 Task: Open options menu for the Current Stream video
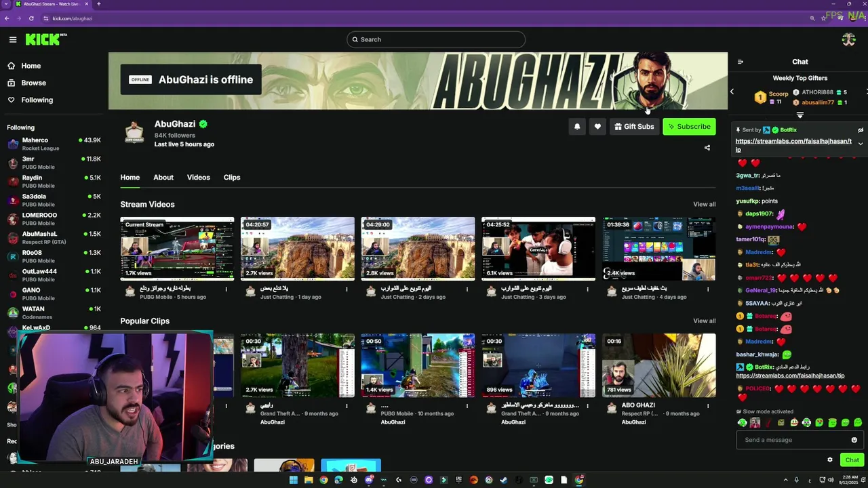[226, 289]
